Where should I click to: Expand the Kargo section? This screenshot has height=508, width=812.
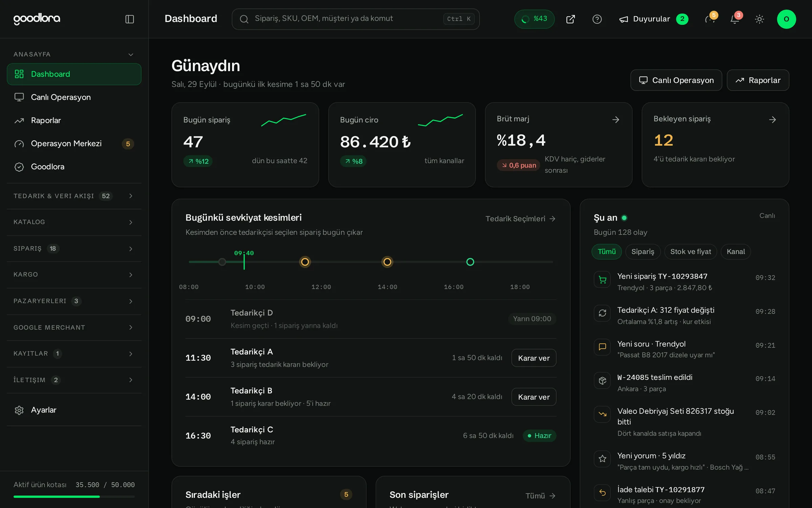point(74,275)
